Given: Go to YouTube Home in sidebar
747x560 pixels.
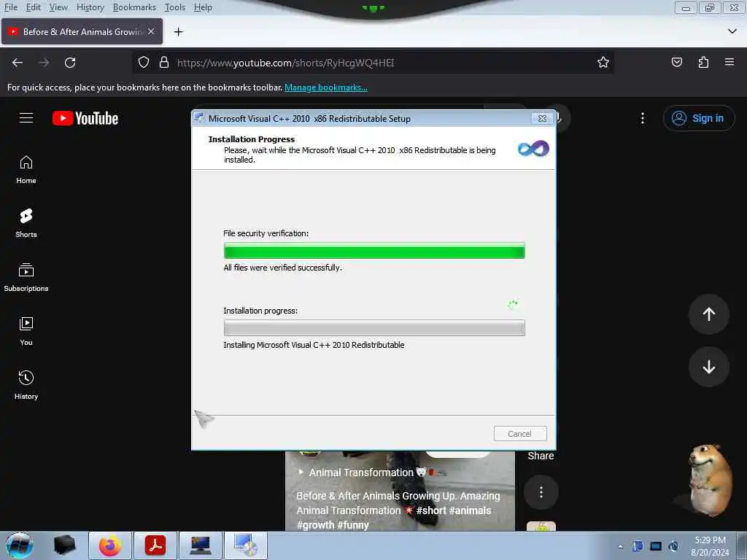Looking at the screenshot, I should (26, 169).
